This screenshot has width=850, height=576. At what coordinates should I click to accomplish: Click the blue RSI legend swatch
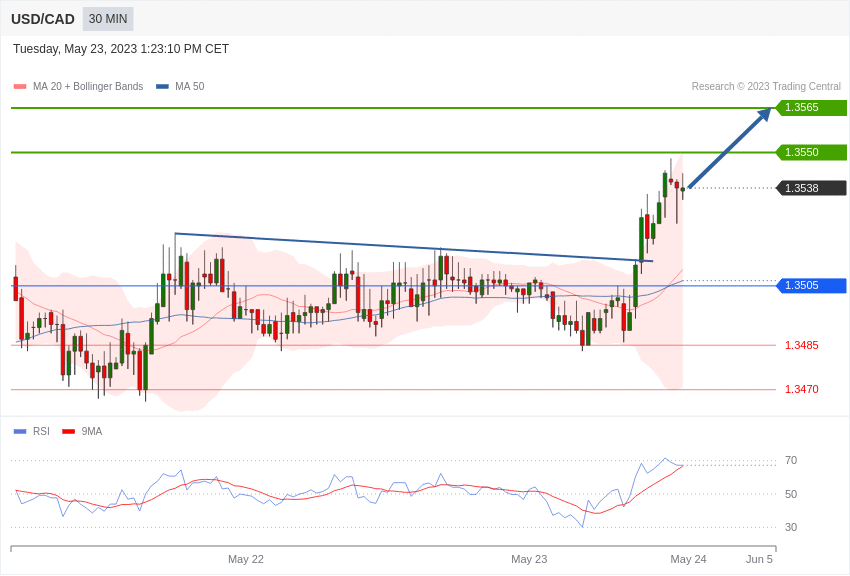pyautogui.click(x=20, y=432)
